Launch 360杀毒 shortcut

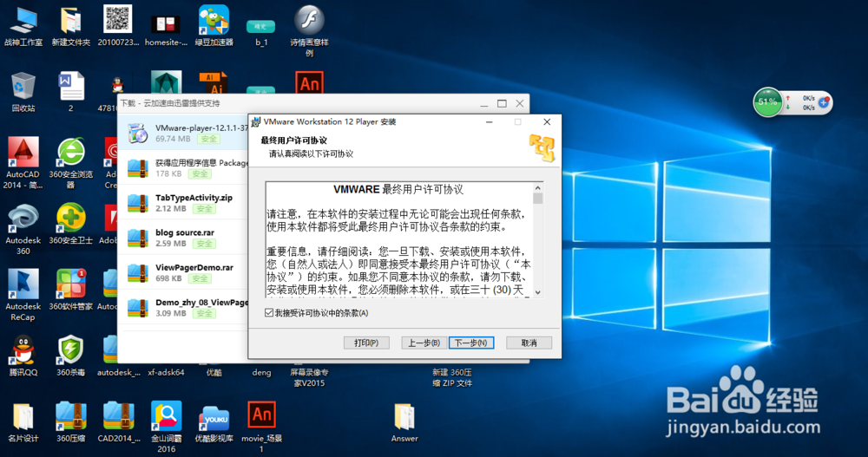(x=71, y=356)
